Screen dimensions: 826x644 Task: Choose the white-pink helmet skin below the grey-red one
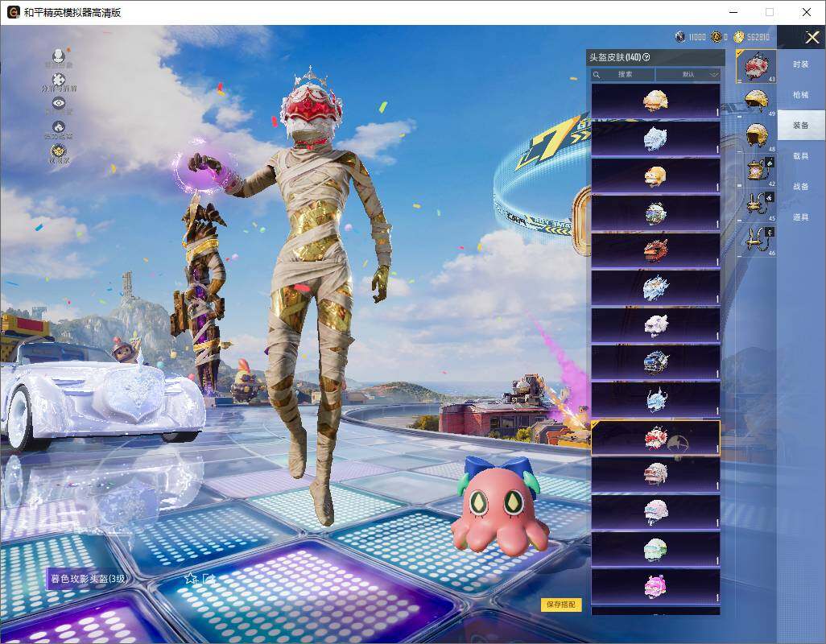tap(656, 512)
